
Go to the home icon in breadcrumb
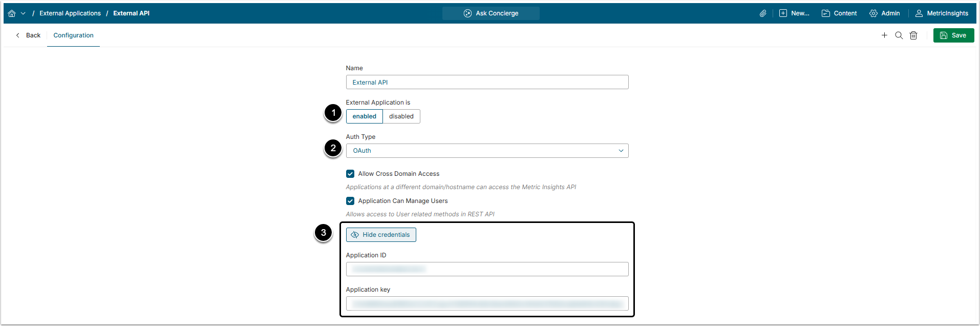(12, 13)
